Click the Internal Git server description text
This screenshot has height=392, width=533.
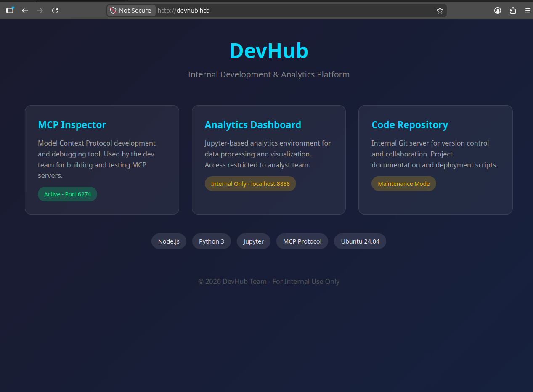click(x=435, y=154)
